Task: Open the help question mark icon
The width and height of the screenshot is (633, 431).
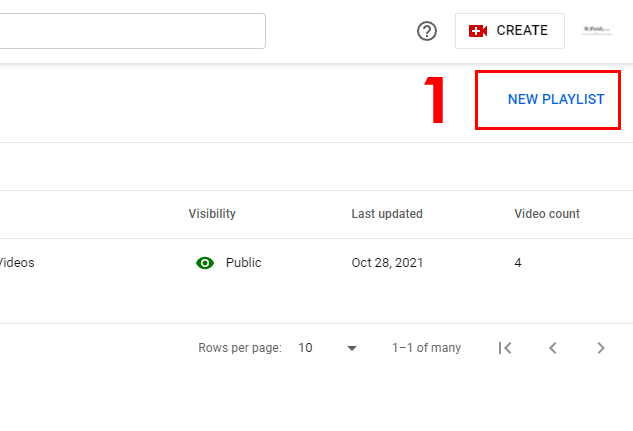Action: [427, 31]
